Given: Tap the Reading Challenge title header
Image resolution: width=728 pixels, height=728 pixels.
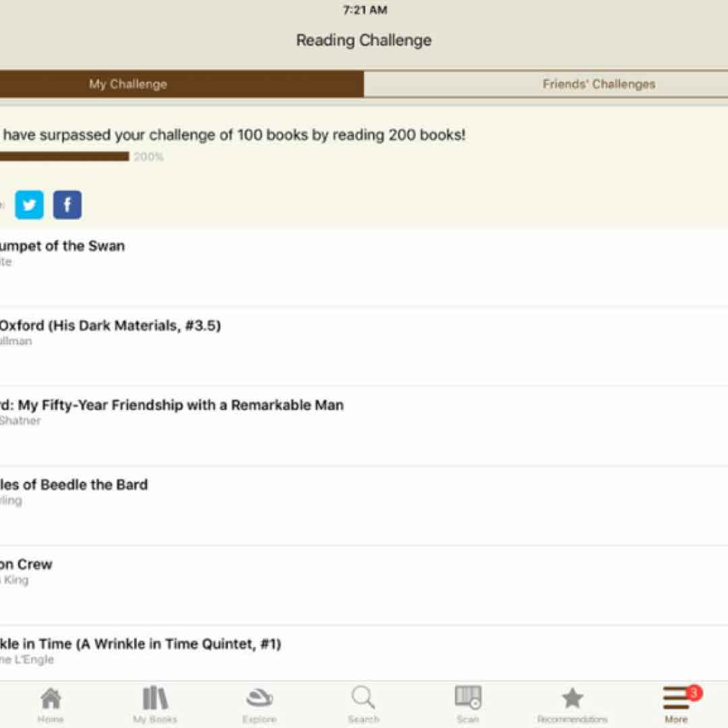Looking at the screenshot, I should pos(363,40).
